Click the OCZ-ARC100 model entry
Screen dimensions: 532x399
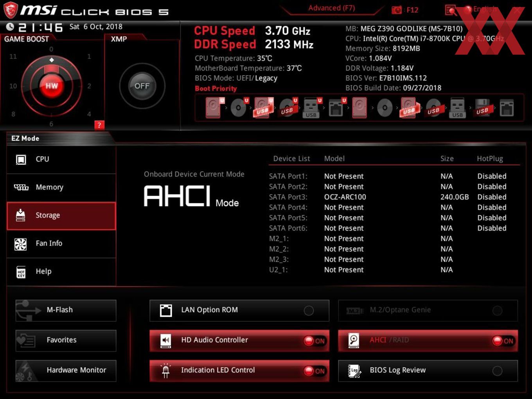(x=345, y=197)
